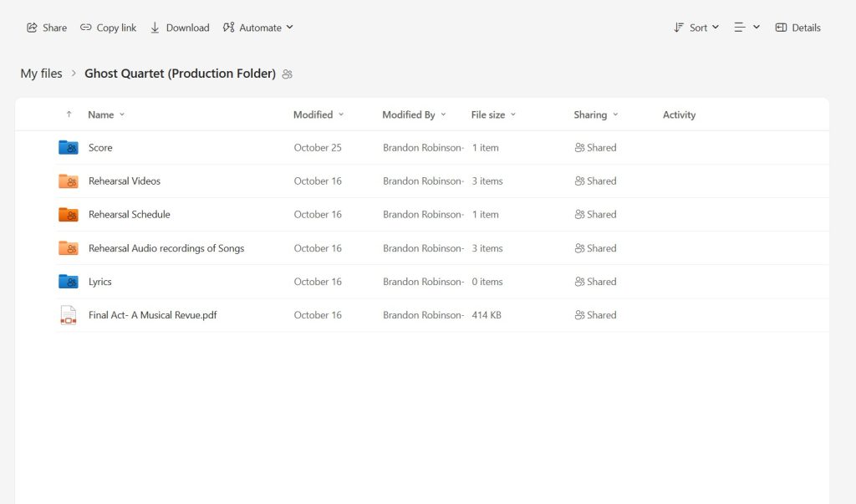Open the view layout switcher dropdown
856x504 pixels.
click(746, 28)
